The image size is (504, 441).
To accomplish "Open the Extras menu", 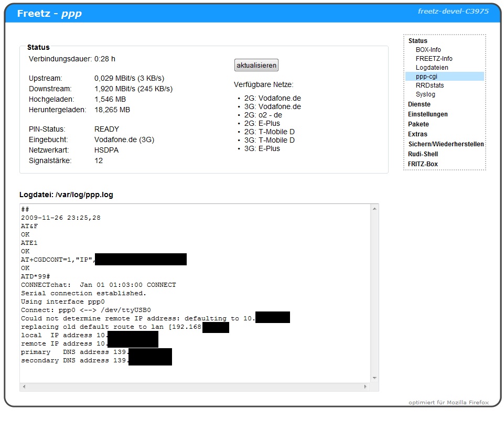I will tap(417, 134).
